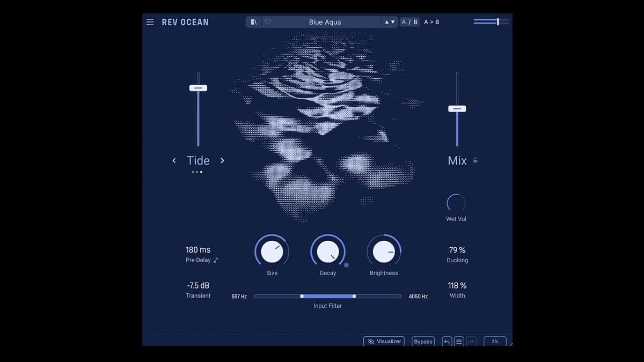This screenshot has width=644, height=362.
Task: Switch to the next reverb type right of Tide
Action: point(222,160)
